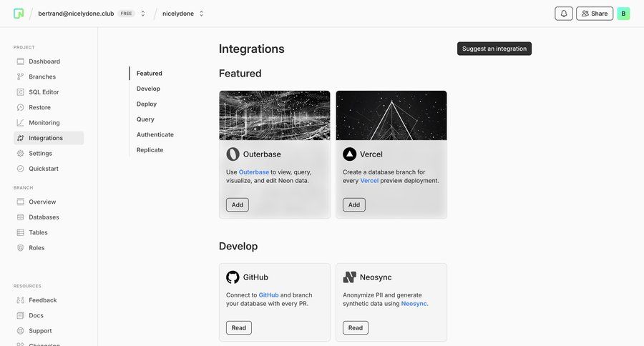The width and height of the screenshot is (644, 346).
Task: Follow the Vercel link in description
Action: 369,181
